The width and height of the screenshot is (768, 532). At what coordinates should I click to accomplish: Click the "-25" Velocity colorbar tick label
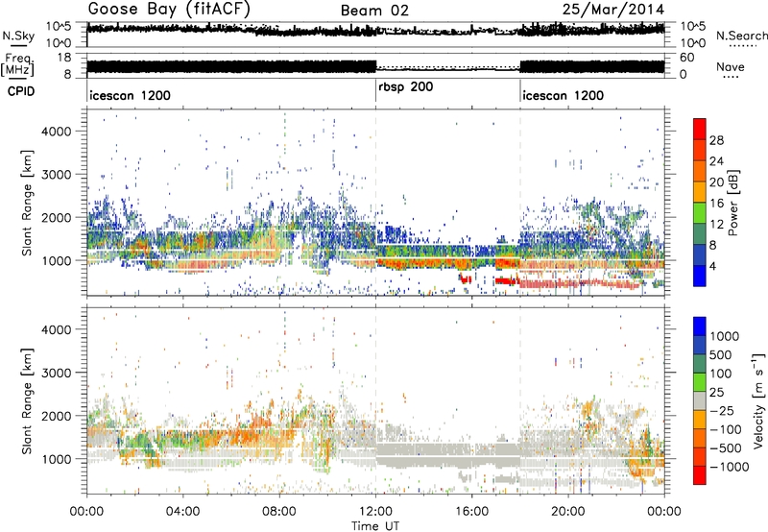pos(721,410)
